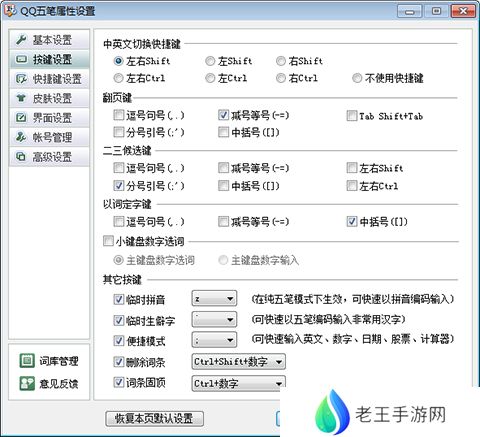480x437 pixels.
Task: Check 减号等号 under 二三候选键
Action: click(x=223, y=168)
